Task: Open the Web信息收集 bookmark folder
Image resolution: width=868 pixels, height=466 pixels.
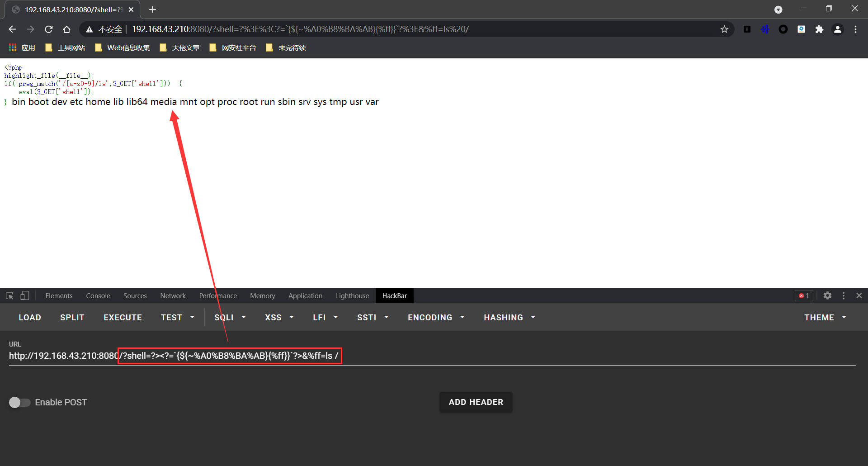Action: [x=122, y=48]
